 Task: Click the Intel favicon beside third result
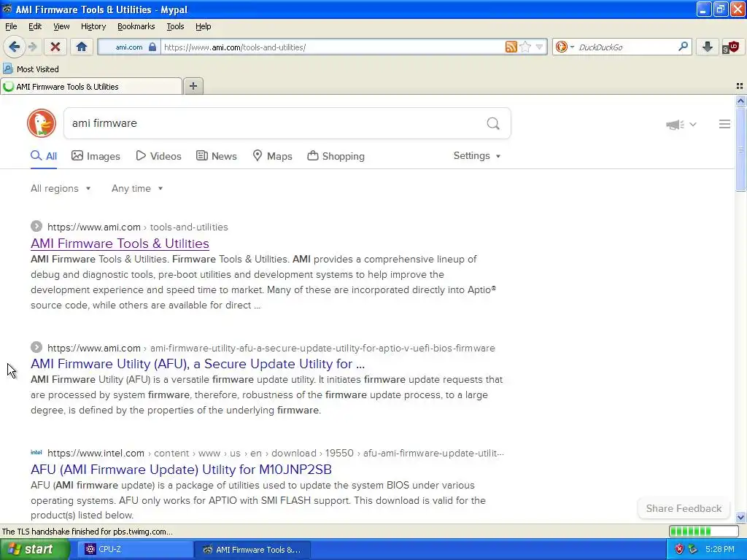36,452
